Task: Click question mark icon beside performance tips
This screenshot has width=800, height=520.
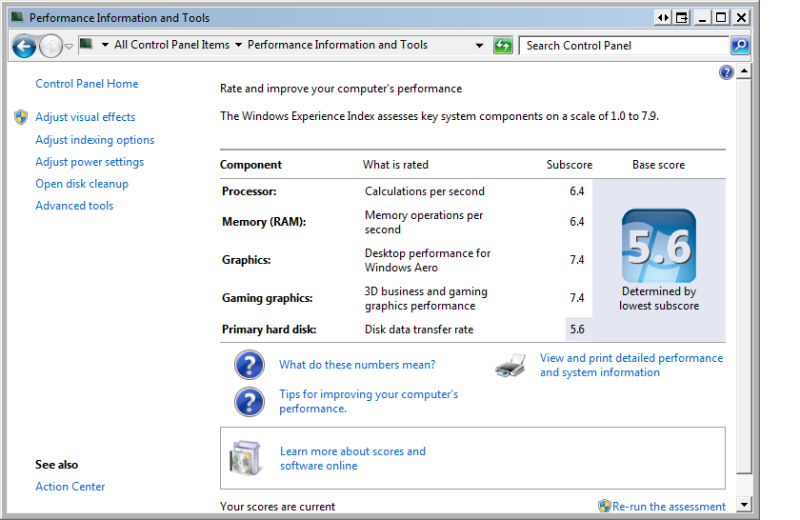Action: (249, 402)
